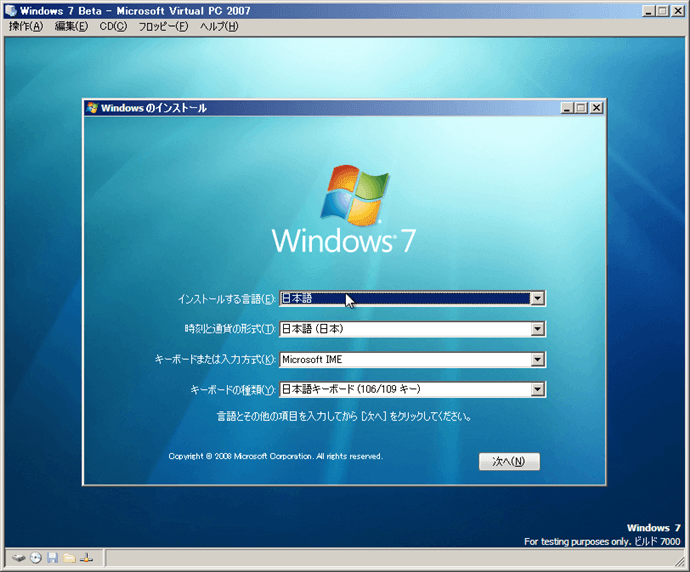Click the hard disk icon in status bar
Image resolution: width=690 pixels, height=572 pixels.
[19, 557]
